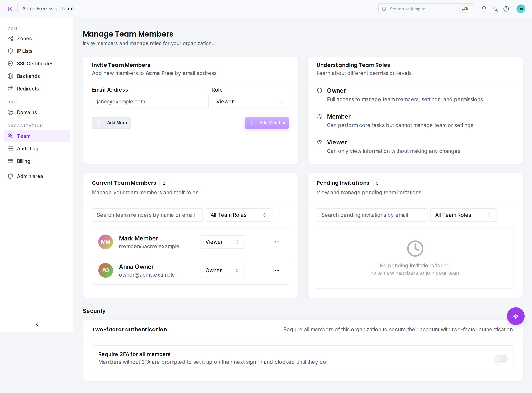Viewport: 532px width, 393px height.
Task: Change Anna Owner's Owner role dropdown
Action: 222,270
